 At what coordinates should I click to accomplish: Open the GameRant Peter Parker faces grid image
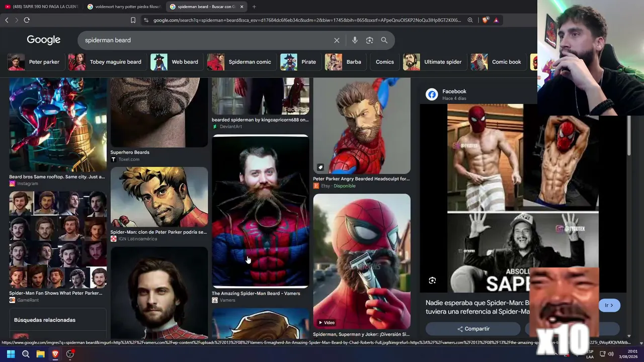coord(58,239)
